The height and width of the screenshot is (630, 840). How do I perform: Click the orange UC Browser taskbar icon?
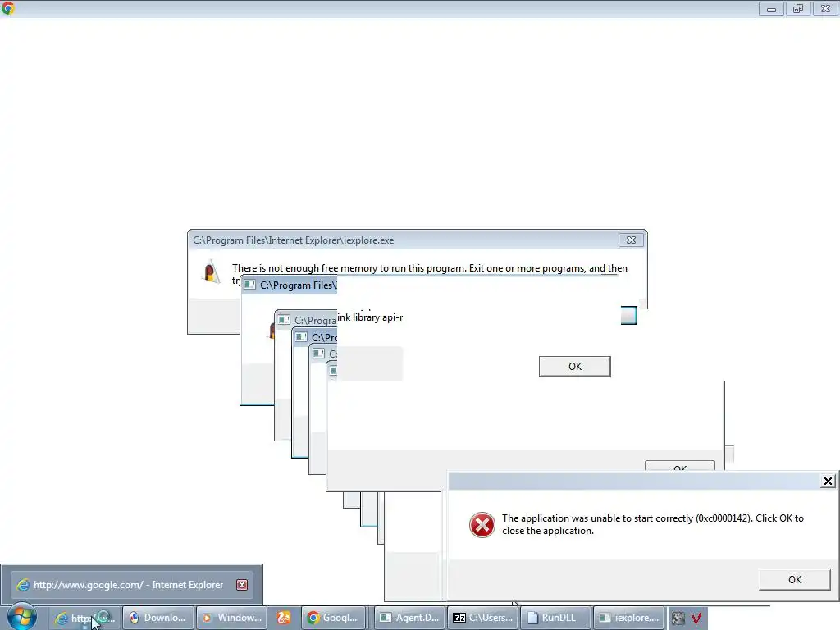click(x=284, y=618)
